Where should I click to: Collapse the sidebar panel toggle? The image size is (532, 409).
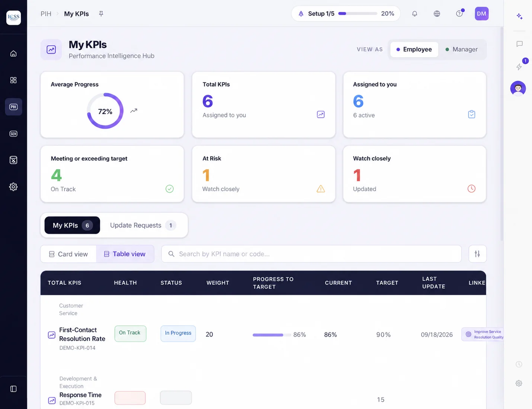pyautogui.click(x=13, y=389)
